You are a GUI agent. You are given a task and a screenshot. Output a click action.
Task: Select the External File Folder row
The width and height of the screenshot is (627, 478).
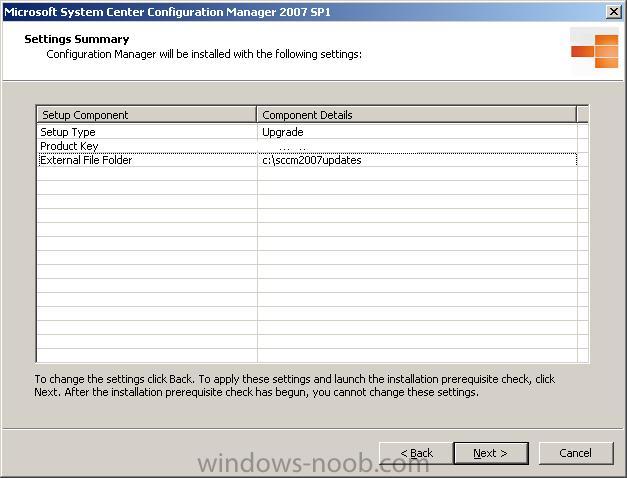click(x=307, y=160)
